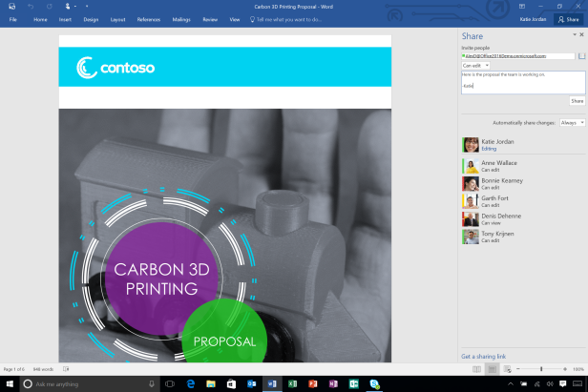The image size is (588, 392).
Task: Click the zoom slider handle
Action: click(x=541, y=369)
